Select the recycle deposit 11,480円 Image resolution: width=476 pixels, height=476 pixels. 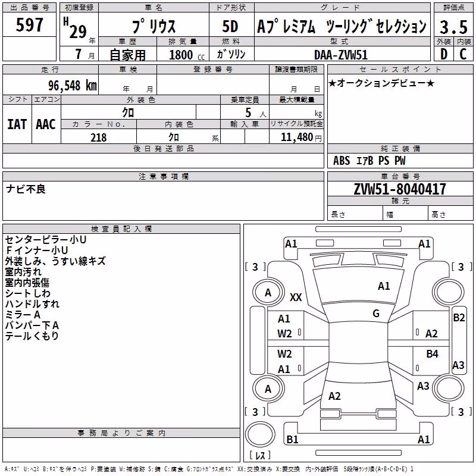[301, 137]
